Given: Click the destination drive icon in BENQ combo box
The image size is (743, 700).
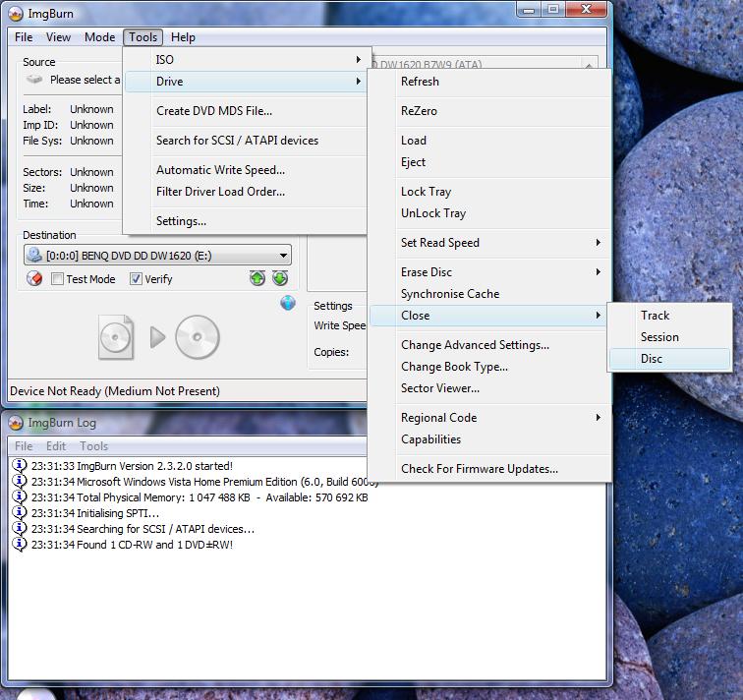Looking at the screenshot, I should 34,255.
